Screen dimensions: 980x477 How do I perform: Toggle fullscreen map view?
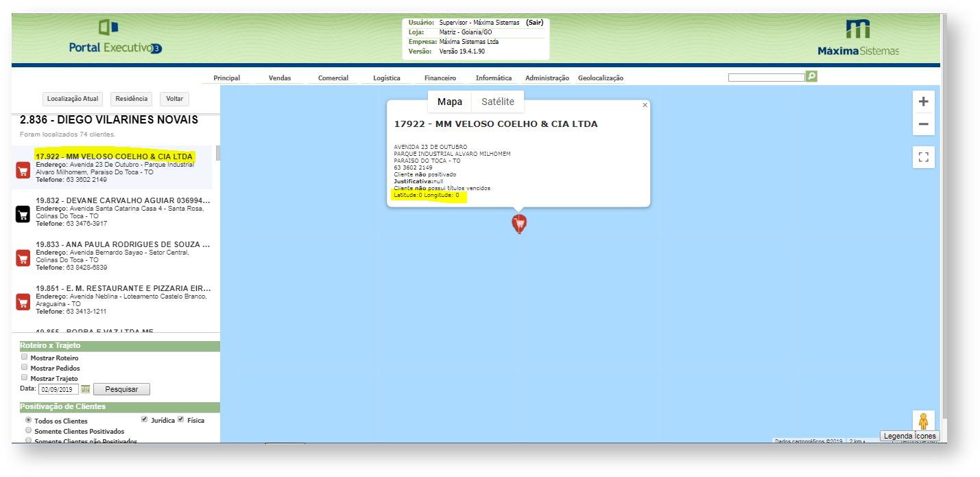[923, 157]
